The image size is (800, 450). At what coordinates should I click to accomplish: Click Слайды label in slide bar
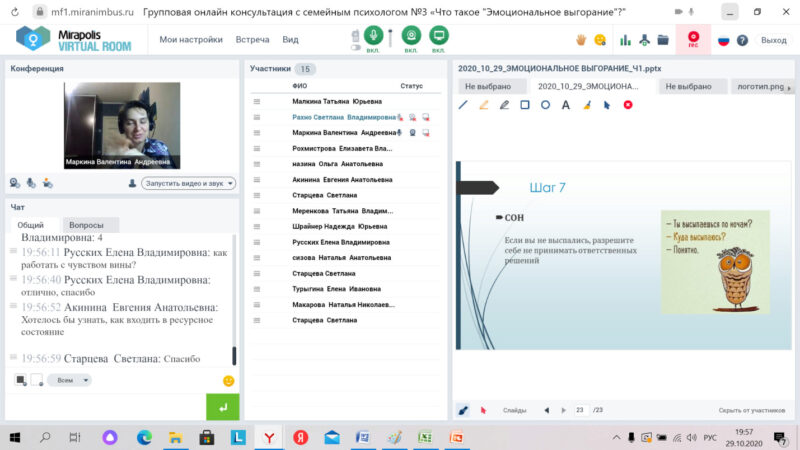click(514, 410)
